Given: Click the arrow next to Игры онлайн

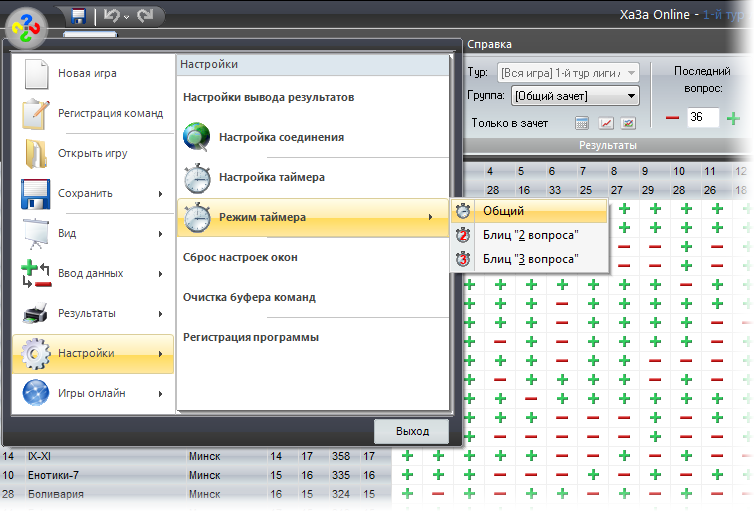Looking at the screenshot, I should [x=160, y=394].
